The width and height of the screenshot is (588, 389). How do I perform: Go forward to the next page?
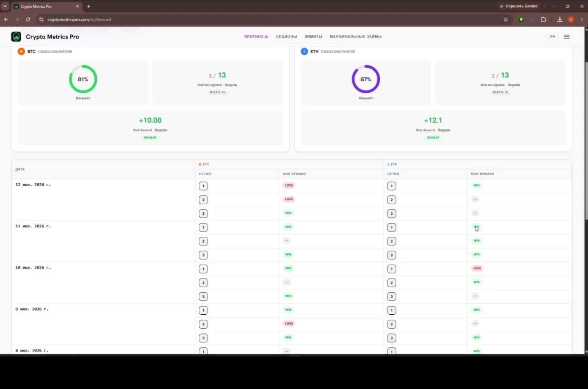coord(17,19)
